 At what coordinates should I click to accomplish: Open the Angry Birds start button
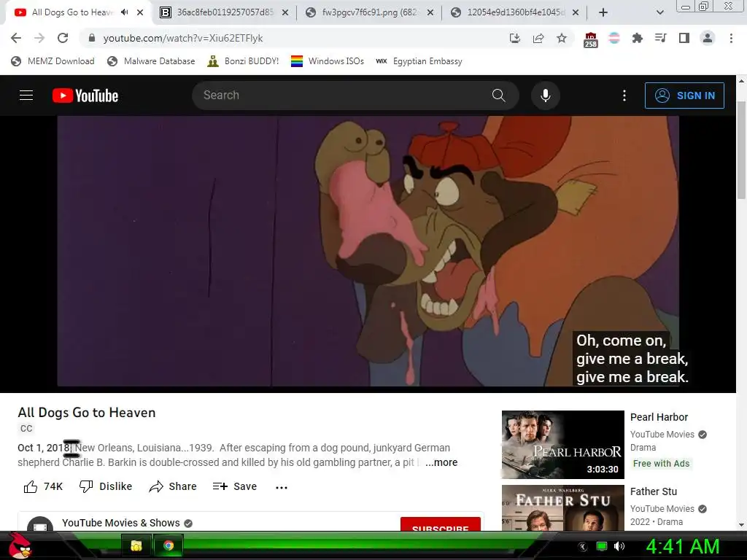[20, 545]
